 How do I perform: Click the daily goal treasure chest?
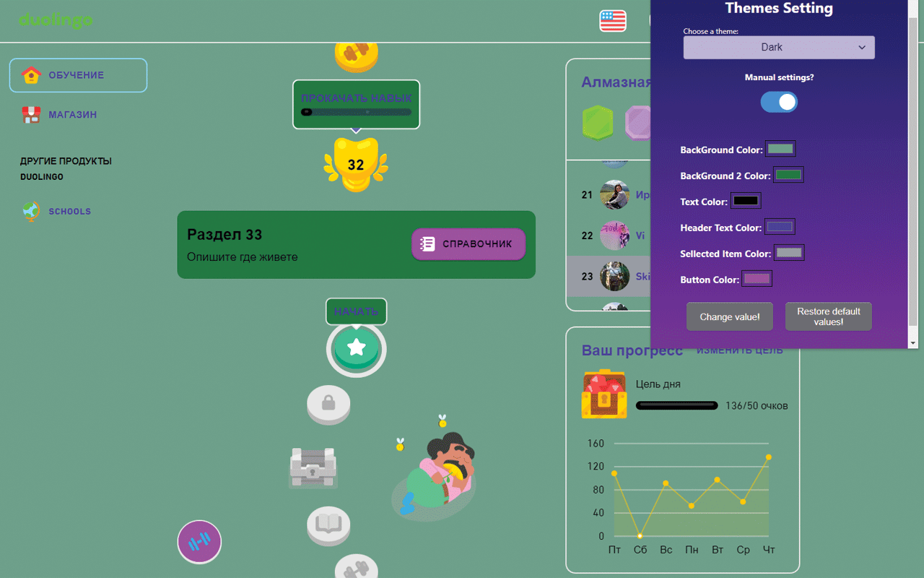point(604,394)
